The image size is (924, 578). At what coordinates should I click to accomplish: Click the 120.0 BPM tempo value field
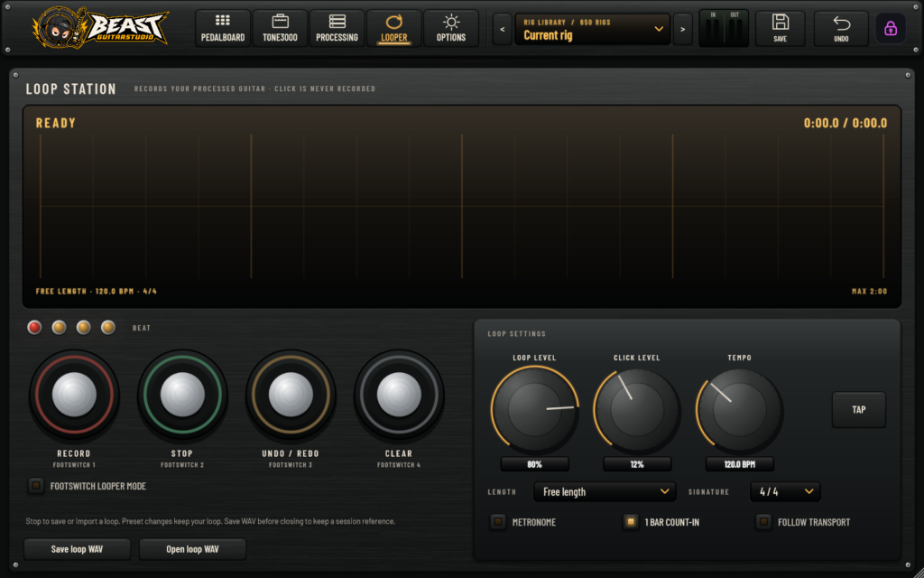(740, 464)
